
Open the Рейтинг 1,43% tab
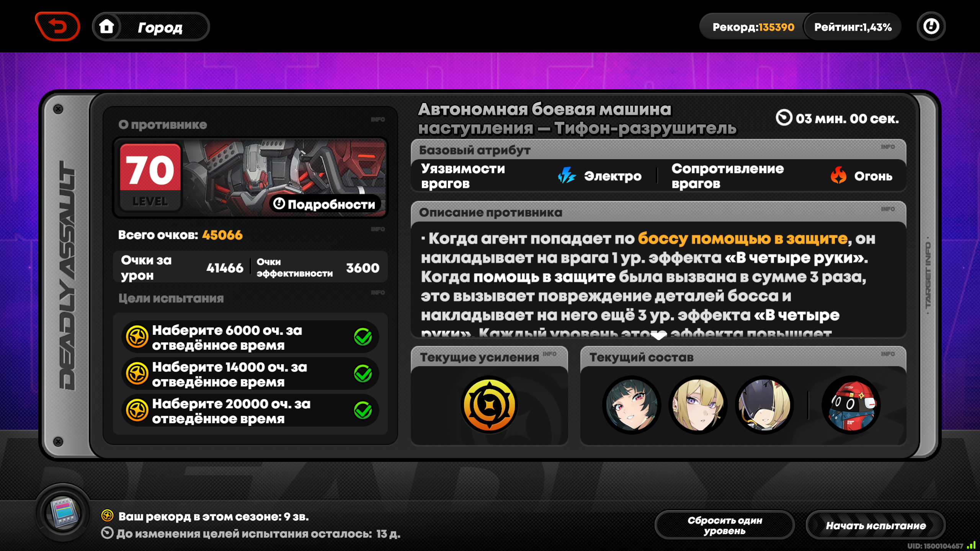coord(853,27)
